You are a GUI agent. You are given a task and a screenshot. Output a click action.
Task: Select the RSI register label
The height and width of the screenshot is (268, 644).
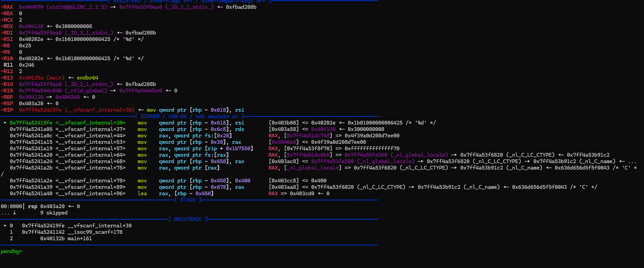[x=8, y=39]
